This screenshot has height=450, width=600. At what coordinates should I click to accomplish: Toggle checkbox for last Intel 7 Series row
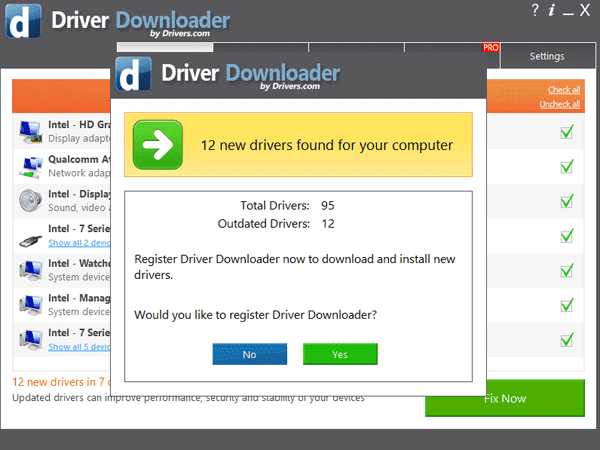567,340
